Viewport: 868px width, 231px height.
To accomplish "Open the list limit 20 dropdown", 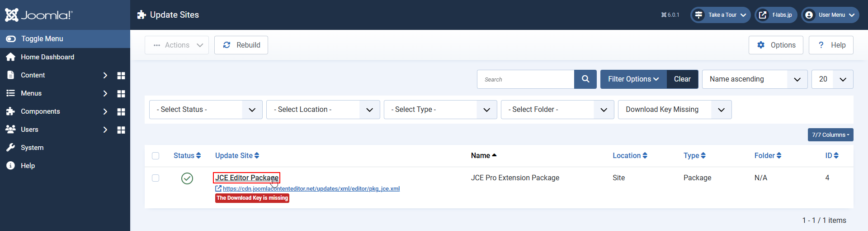I will coord(832,79).
